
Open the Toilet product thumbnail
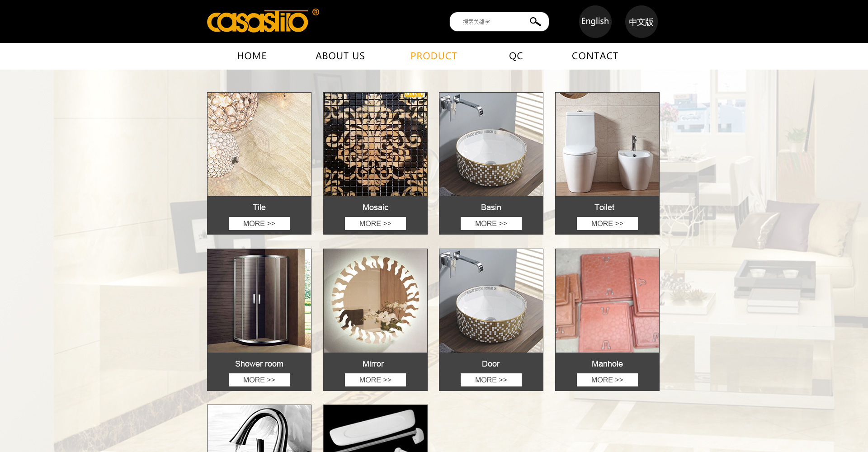tap(607, 144)
